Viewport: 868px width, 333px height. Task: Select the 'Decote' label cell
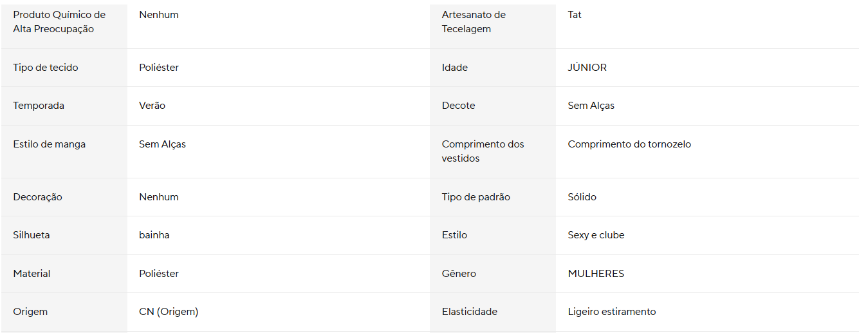pos(458,106)
